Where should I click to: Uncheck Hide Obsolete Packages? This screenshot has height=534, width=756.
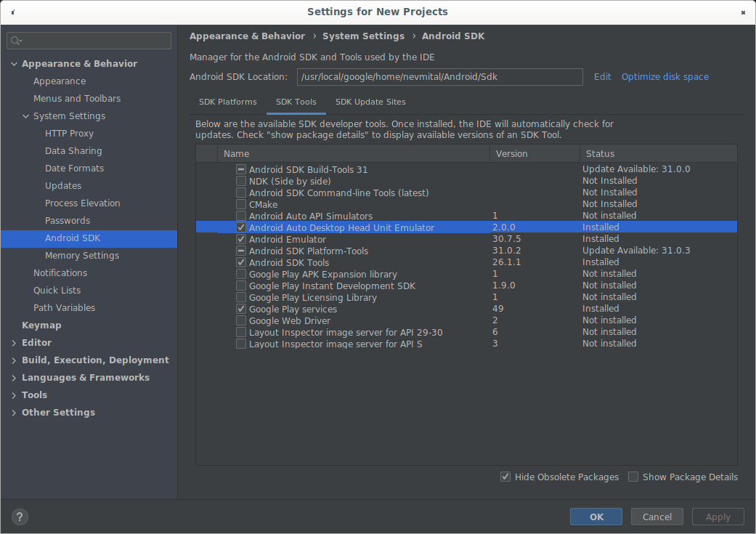point(505,477)
